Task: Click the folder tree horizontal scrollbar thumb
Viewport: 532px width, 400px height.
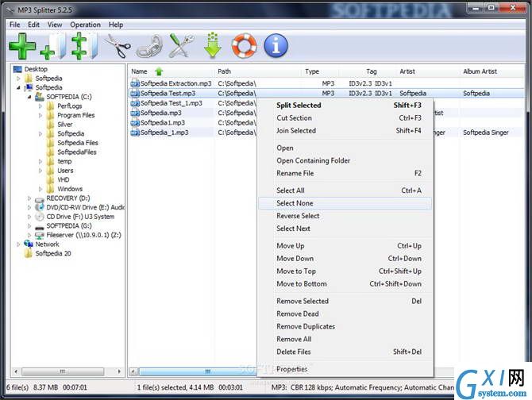Action: coord(63,371)
